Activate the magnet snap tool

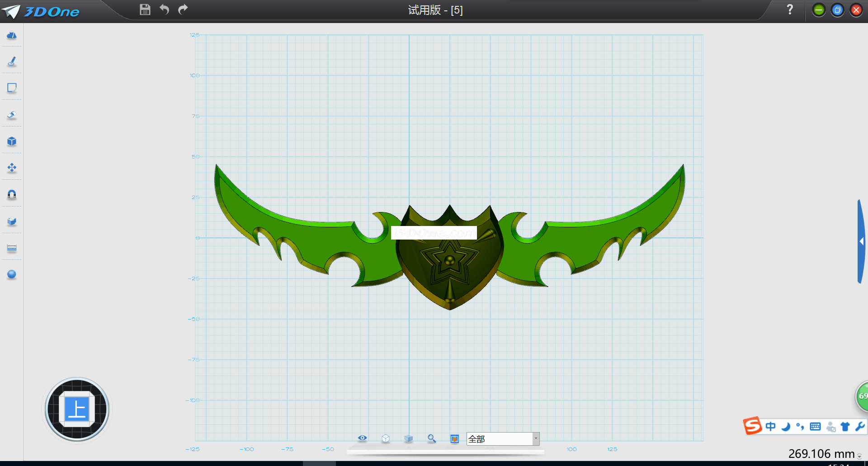(12, 195)
